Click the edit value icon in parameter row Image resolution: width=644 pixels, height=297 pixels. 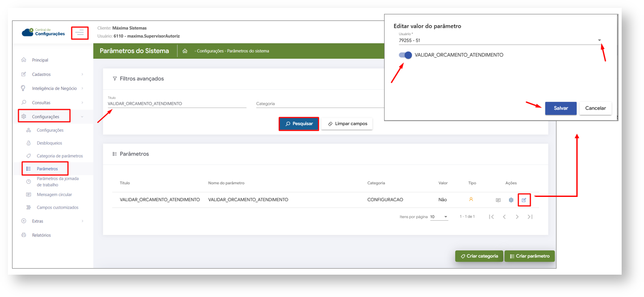(x=524, y=200)
